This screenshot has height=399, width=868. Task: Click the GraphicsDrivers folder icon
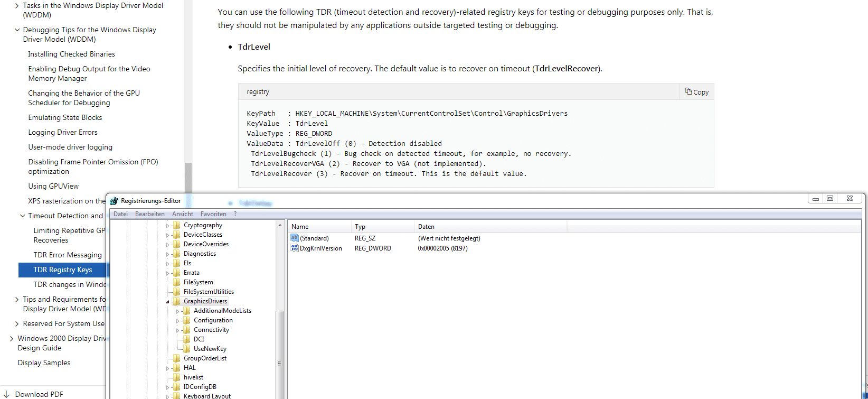click(x=177, y=301)
